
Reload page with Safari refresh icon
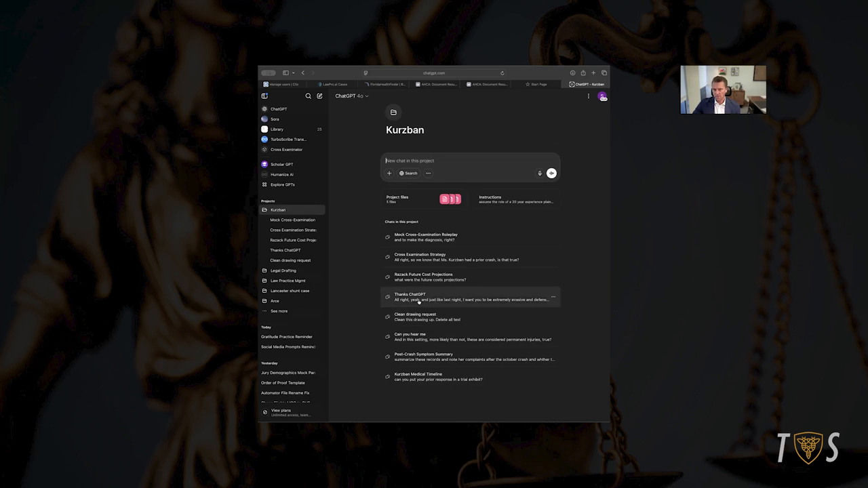(502, 73)
